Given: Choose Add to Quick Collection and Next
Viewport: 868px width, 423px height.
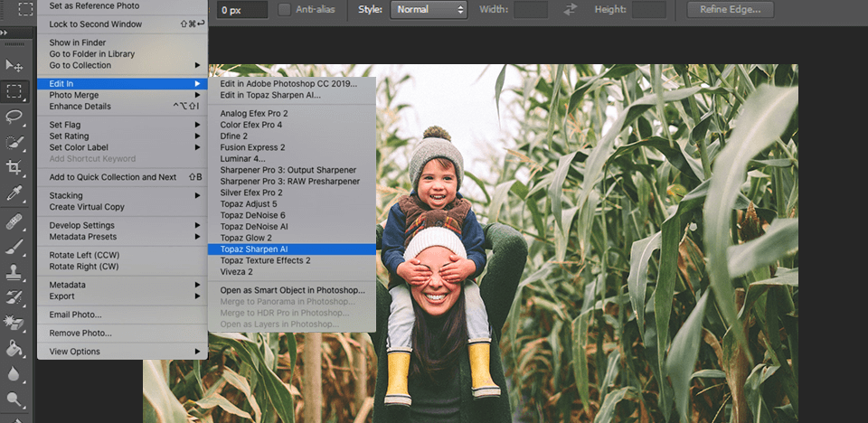Looking at the screenshot, I should tap(122, 177).
